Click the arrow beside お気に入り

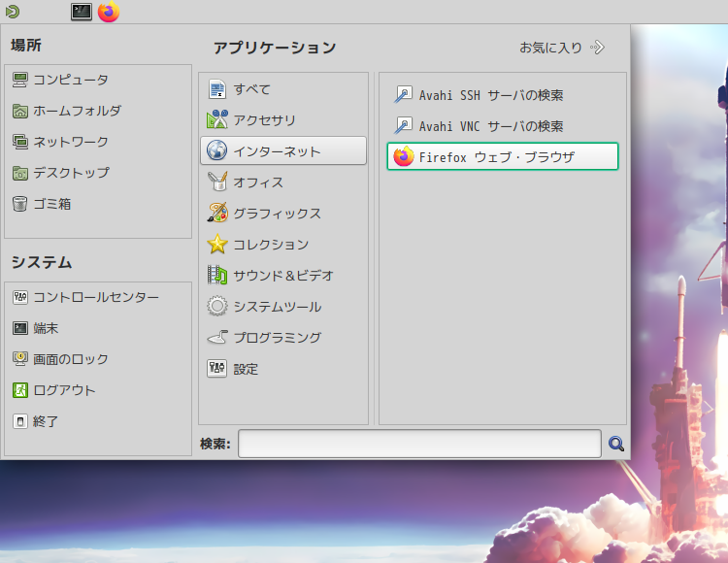[x=598, y=48]
